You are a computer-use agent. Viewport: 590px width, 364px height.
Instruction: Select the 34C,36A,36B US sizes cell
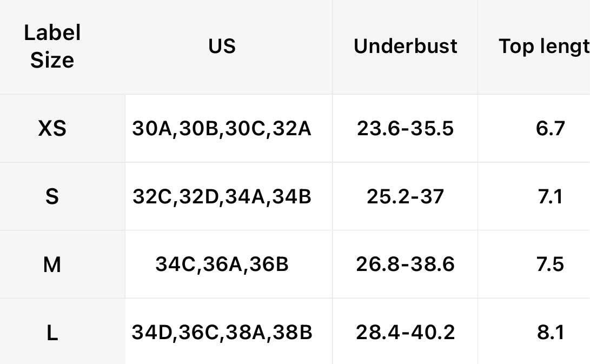click(x=222, y=264)
